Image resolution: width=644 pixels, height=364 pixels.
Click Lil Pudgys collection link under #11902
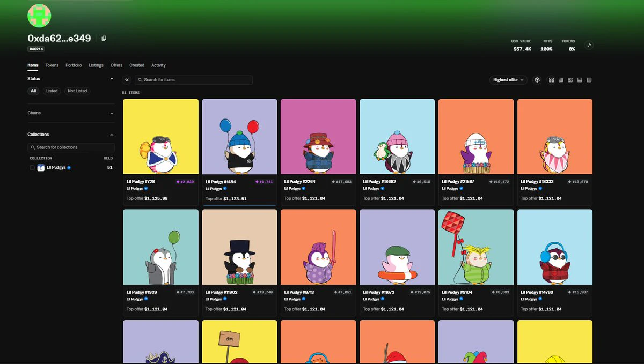214,299
